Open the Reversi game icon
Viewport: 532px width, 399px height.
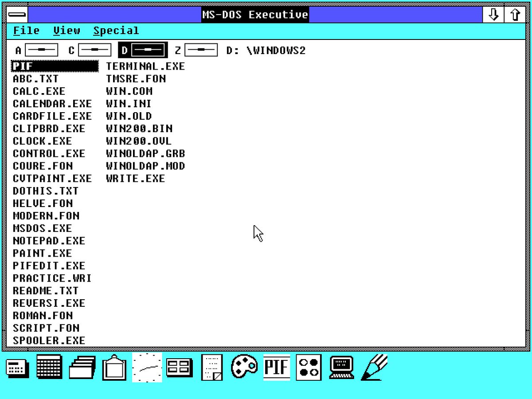309,368
